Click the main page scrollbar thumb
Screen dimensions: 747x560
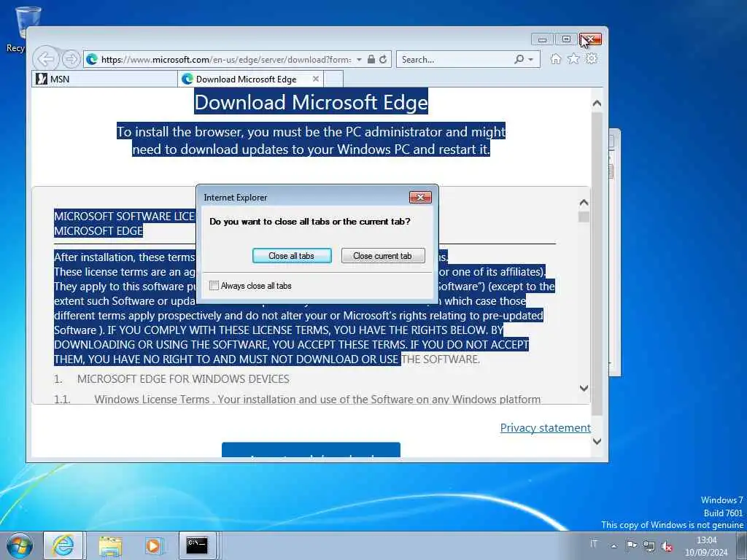click(x=597, y=263)
